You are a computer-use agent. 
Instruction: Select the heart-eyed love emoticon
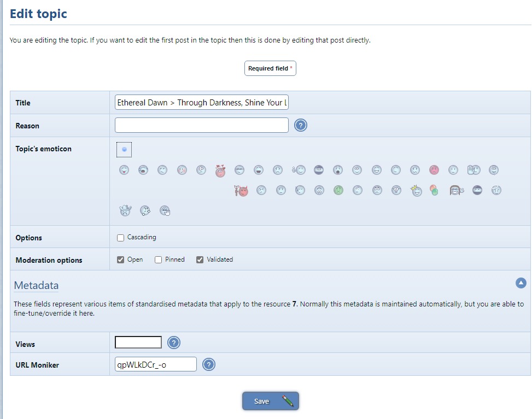tap(220, 170)
